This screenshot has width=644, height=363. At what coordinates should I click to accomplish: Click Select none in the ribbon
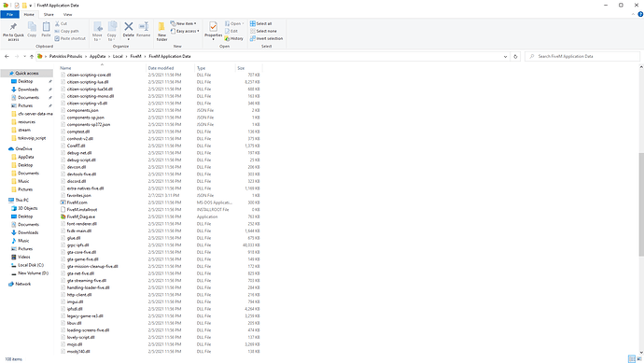click(x=263, y=31)
